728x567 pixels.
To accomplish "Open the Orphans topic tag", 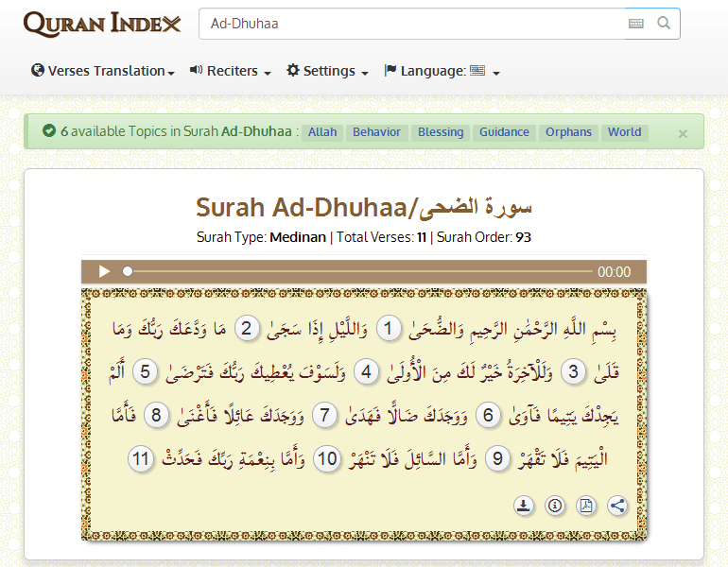I will (x=568, y=132).
